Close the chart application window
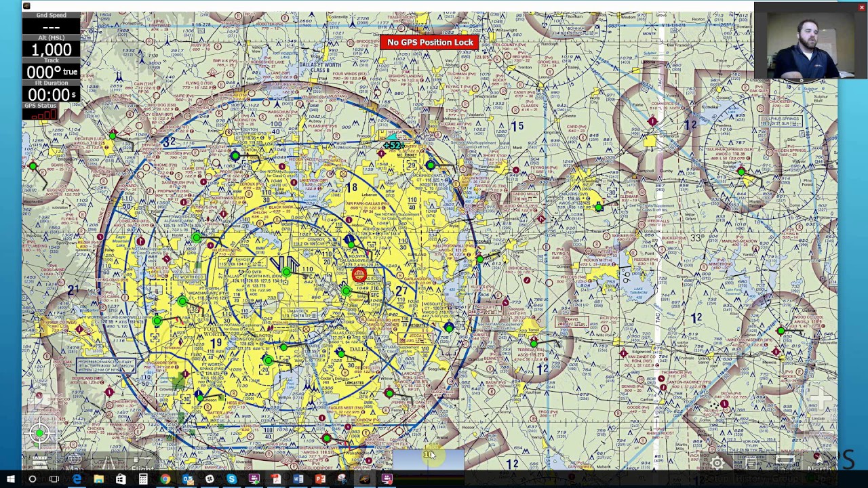The image size is (868, 488). (862, 7)
